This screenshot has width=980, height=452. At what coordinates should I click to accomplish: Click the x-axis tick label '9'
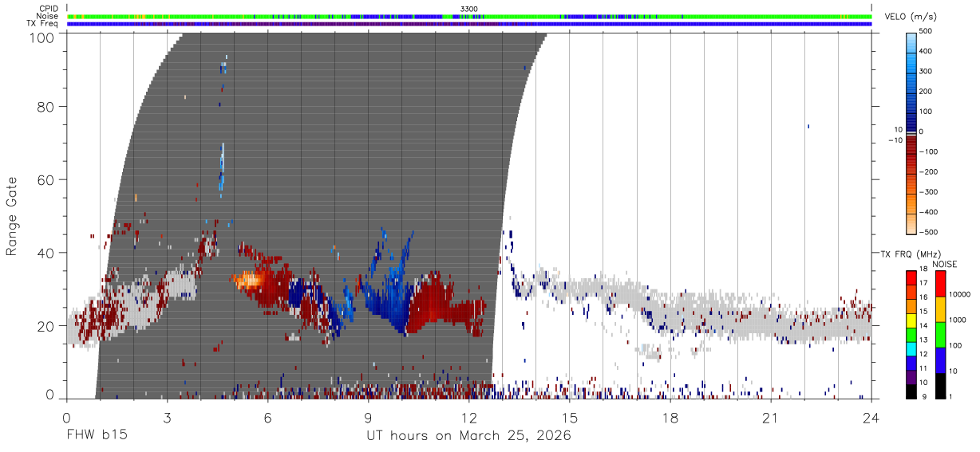(x=368, y=419)
